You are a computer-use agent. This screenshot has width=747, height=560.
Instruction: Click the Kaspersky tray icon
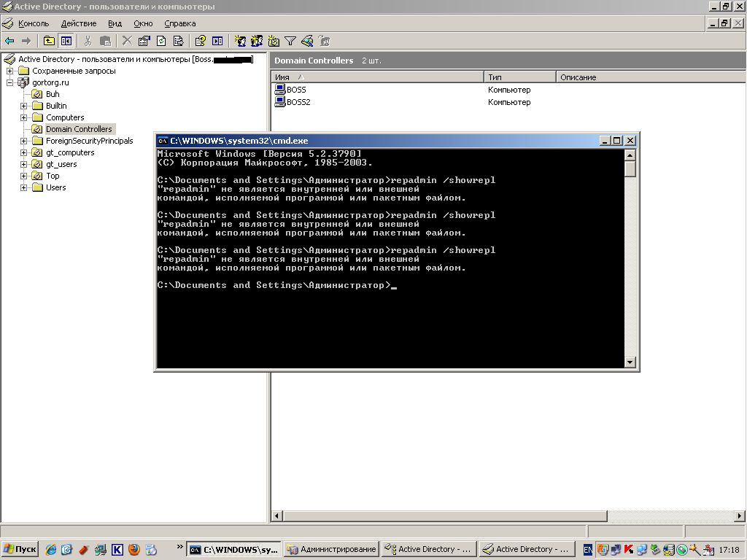coord(629,550)
